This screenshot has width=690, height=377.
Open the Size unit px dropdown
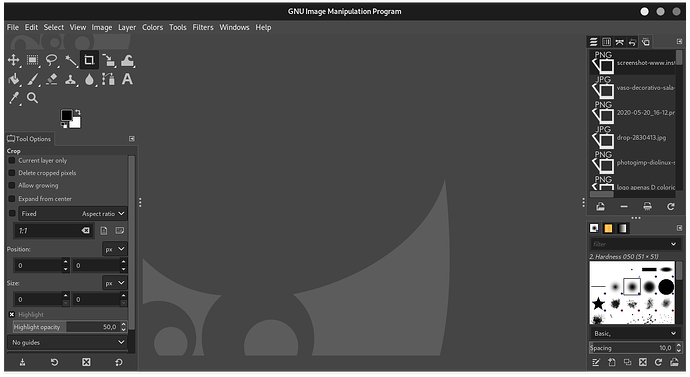[115, 283]
